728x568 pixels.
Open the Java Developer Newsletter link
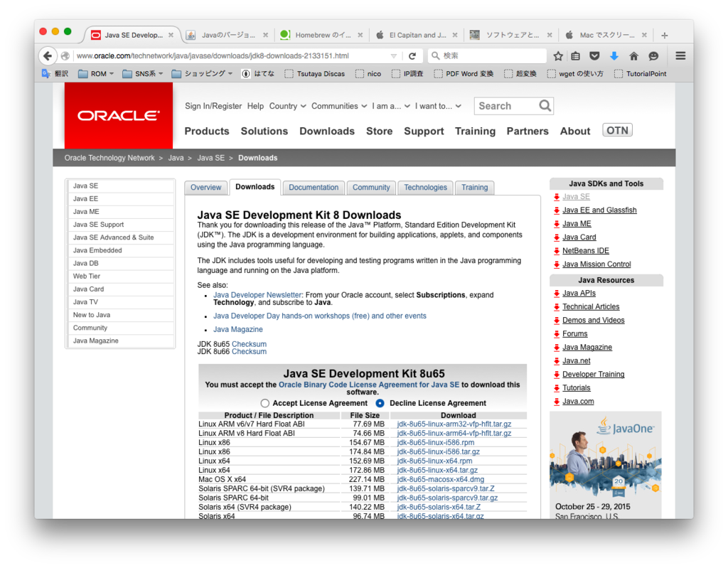click(x=257, y=295)
